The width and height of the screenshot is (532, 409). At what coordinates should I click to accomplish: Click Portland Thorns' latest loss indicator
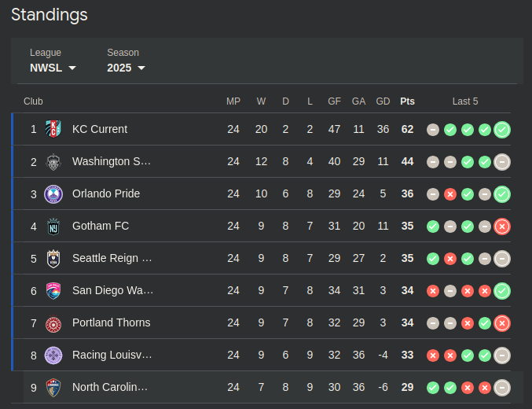tap(503, 323)
